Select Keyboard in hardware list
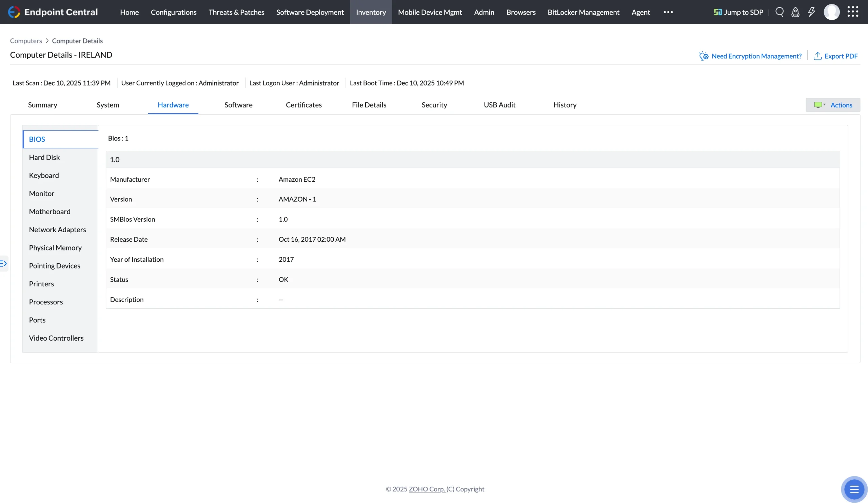This screenshot has height=503, width=868. click(60, 175)
